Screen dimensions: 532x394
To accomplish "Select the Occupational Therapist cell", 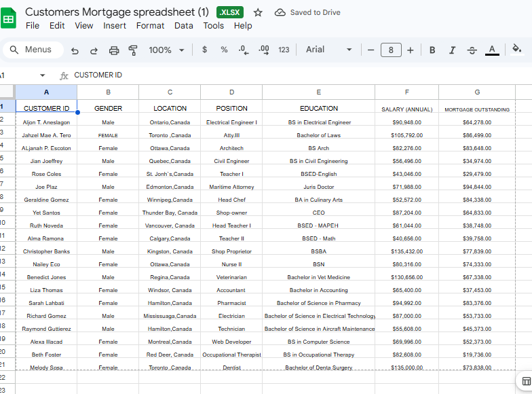I will (x=231, y=352).
